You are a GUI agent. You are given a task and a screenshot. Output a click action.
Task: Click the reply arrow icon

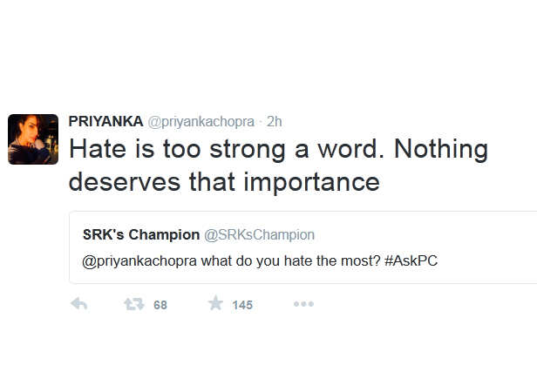point(78,304)
